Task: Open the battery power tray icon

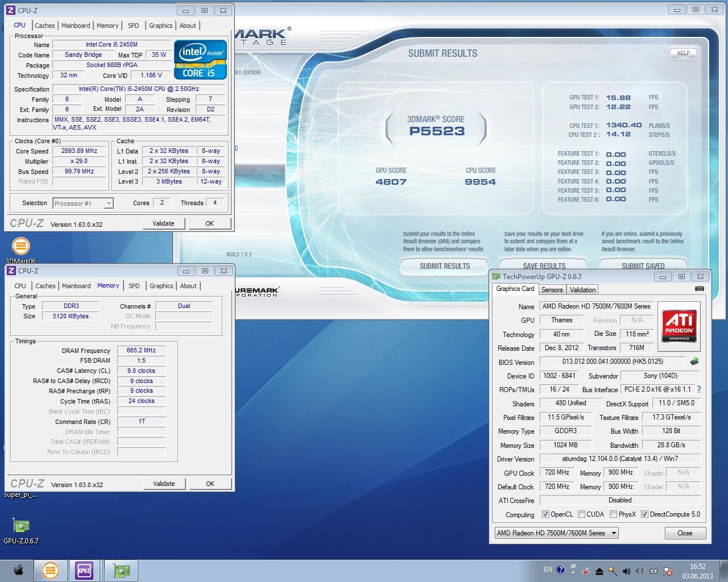Action: [x=654, y=571]
